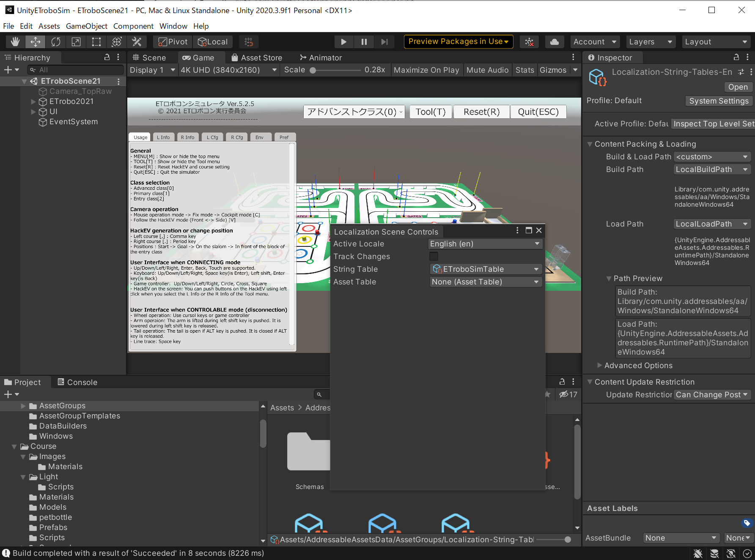This screenshot has width=755, height=560.
Task: Select the Rect tool
Action: point(96,42)
